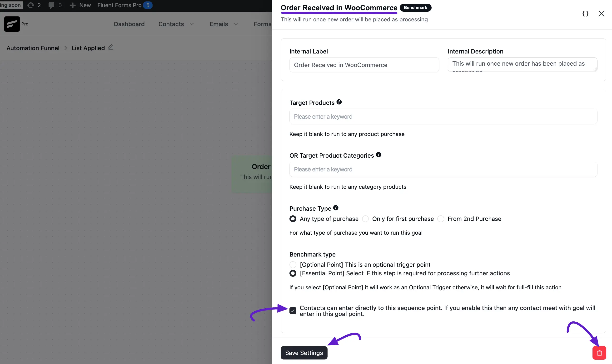
Task: Click the Order Received in WooCommerce panel title
Action: (x=339, y=8)
